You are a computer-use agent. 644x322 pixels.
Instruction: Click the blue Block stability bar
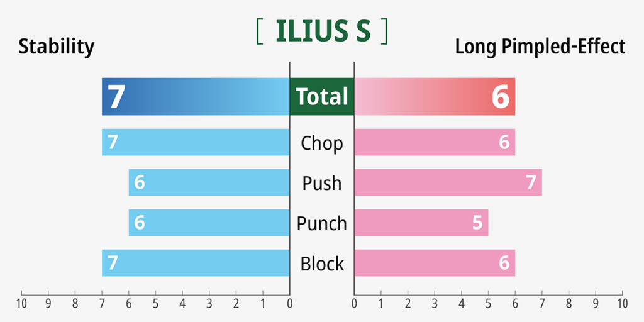click(196, 264)
